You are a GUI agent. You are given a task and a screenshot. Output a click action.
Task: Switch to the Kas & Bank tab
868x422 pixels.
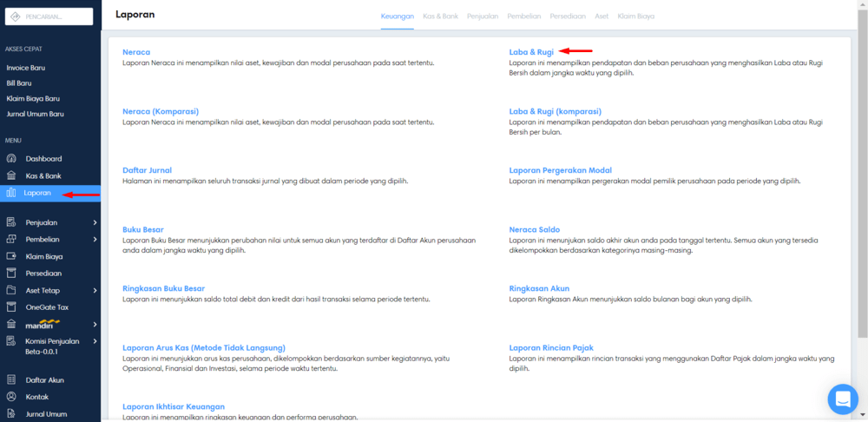pos(441,16)
